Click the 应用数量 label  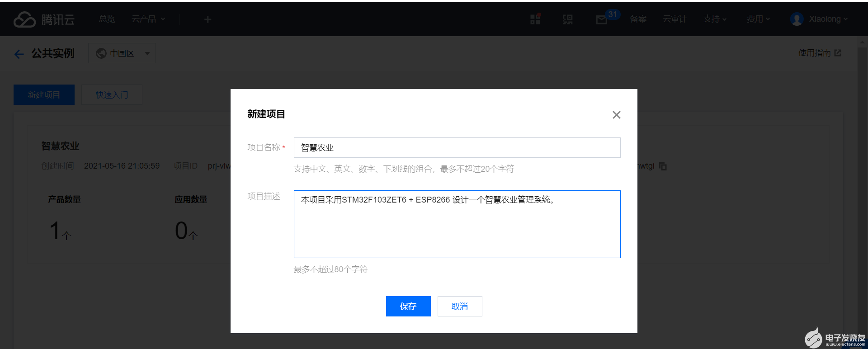[191, 199]
